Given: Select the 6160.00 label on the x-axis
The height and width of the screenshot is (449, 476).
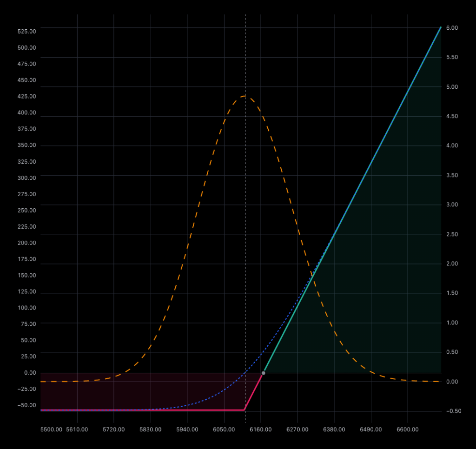Looking at the screenshot, I should pyautogui.click(x=260, y=429).
